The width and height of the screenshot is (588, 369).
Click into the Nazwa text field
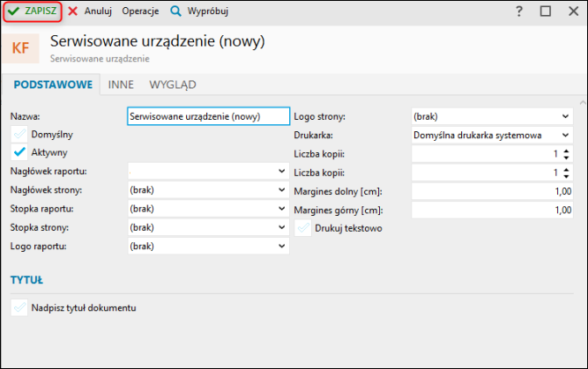(208, 115)
